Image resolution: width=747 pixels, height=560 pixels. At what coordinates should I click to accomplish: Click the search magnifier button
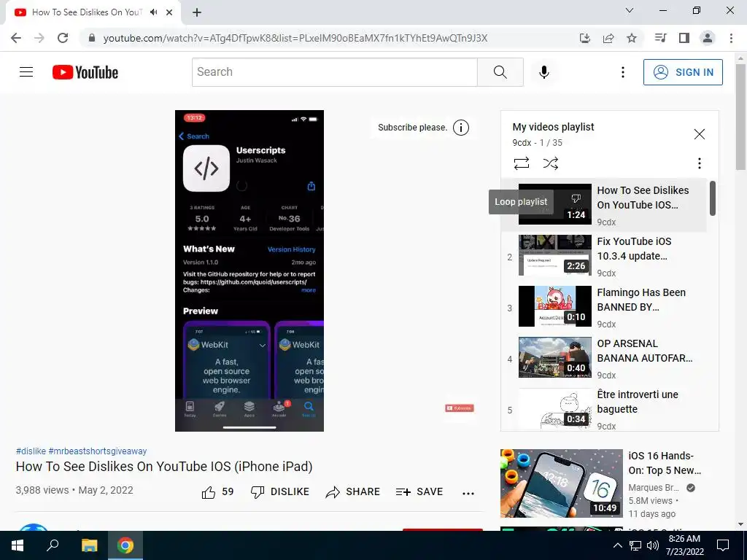tap(500, 72)
